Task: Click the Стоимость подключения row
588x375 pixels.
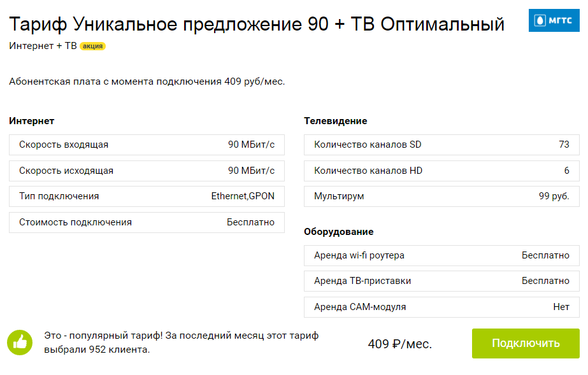Action: tap(147, 223)
